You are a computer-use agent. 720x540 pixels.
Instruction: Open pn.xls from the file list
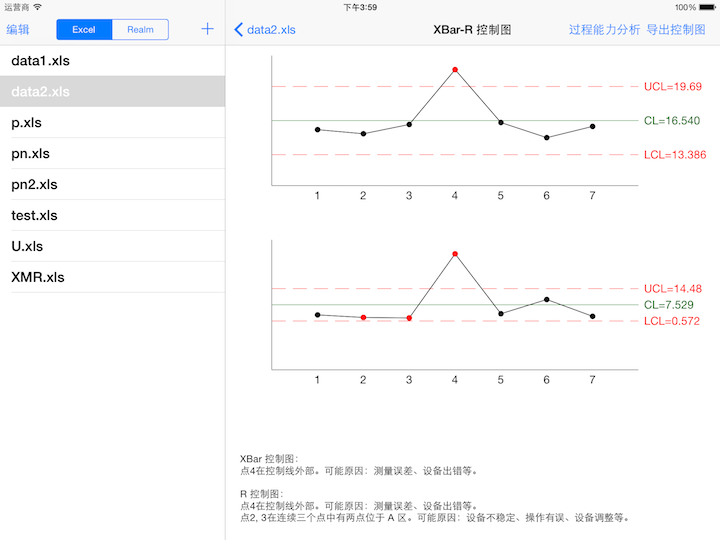(112, 153)
